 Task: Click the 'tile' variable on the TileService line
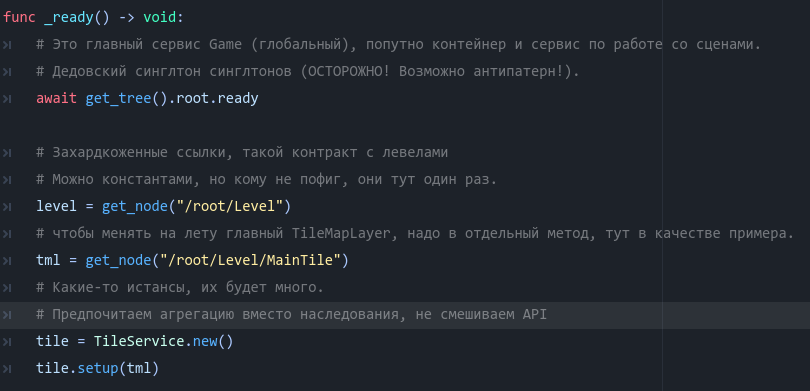[x=52, y=341]
